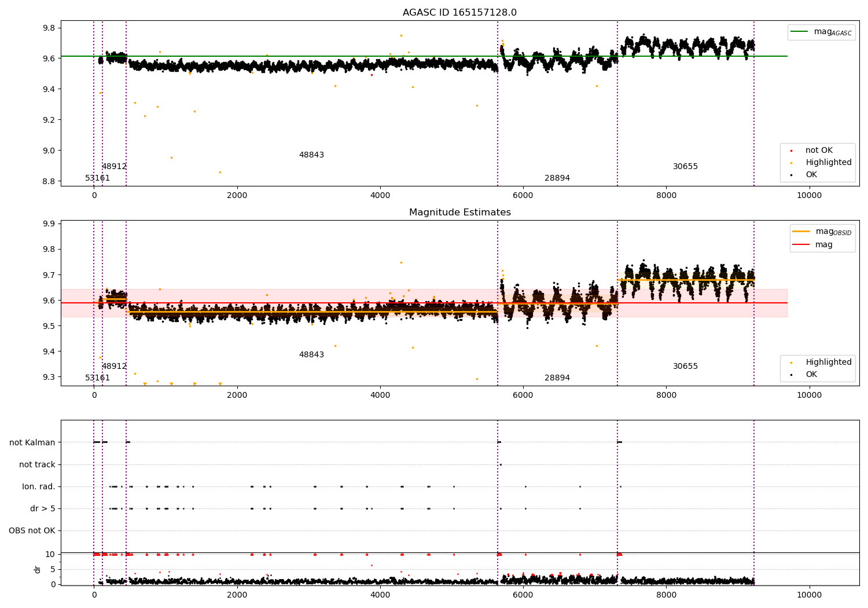This screenshot has height=608, width=868.
Task: Select the 0 x-axis tick under the bottom plot
Action: pos(94,595)
